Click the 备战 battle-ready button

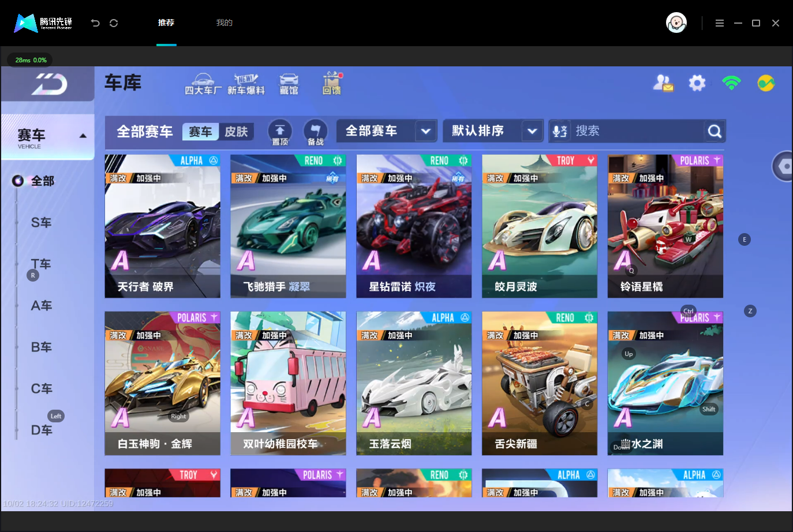[315, 132]
